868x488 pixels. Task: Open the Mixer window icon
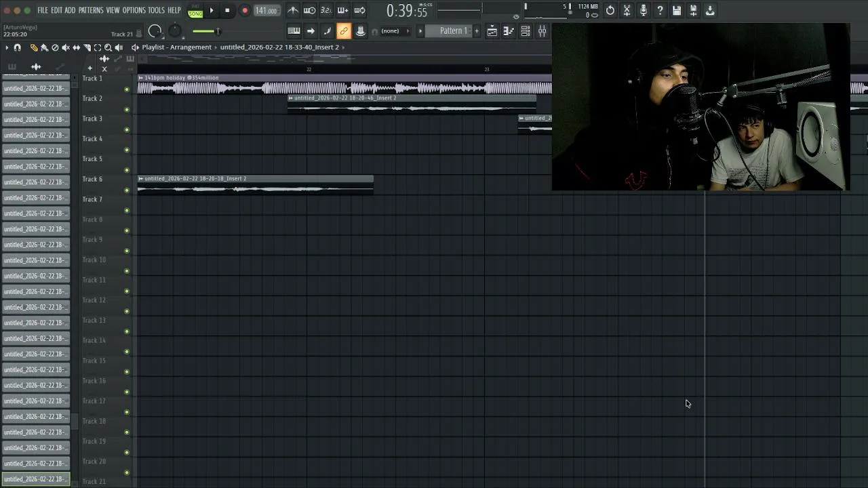pos(542,31)
